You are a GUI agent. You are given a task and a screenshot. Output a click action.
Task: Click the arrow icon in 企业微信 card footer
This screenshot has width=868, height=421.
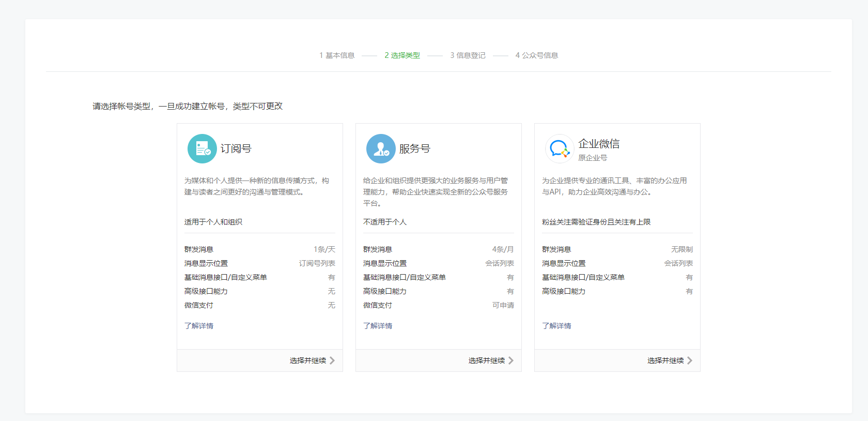pyautogui.click(x=690, y=360)
